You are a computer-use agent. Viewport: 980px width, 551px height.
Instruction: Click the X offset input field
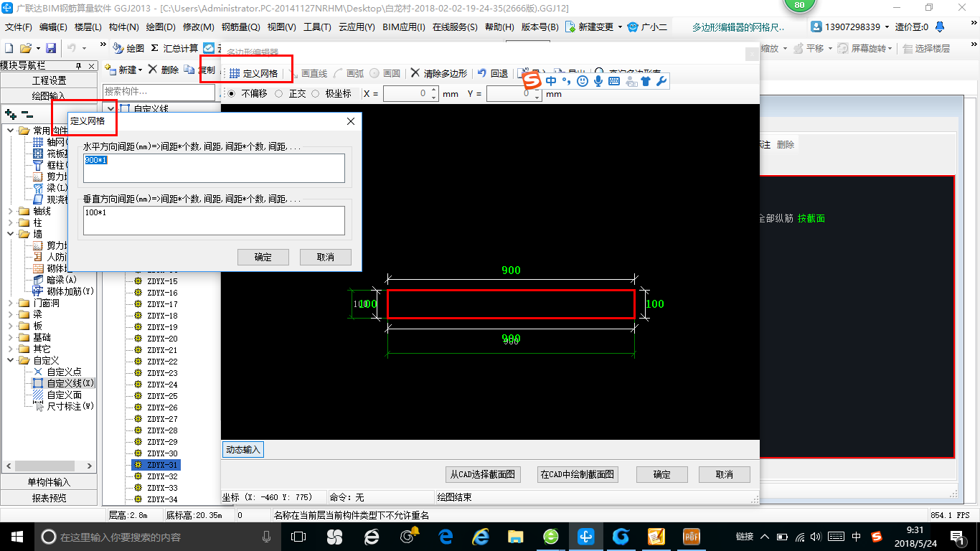pyautogui.click(x=406, y=94)
